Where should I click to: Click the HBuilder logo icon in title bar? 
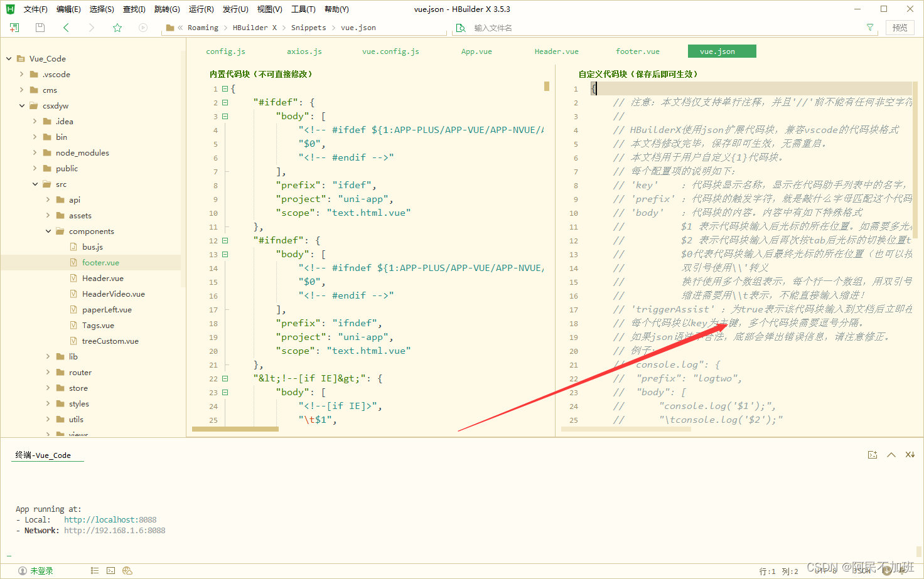10,9
